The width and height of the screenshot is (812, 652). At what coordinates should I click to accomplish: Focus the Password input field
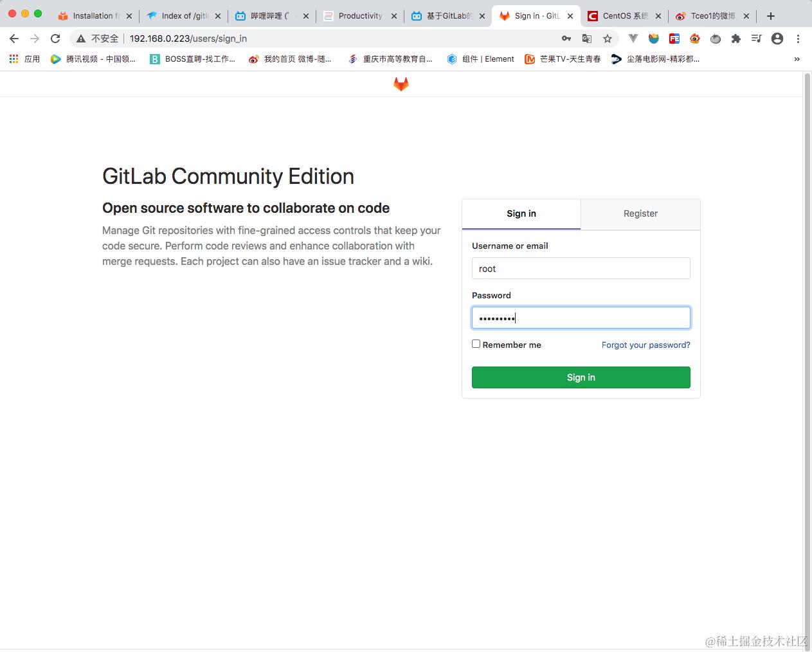[x=581, y=318]
